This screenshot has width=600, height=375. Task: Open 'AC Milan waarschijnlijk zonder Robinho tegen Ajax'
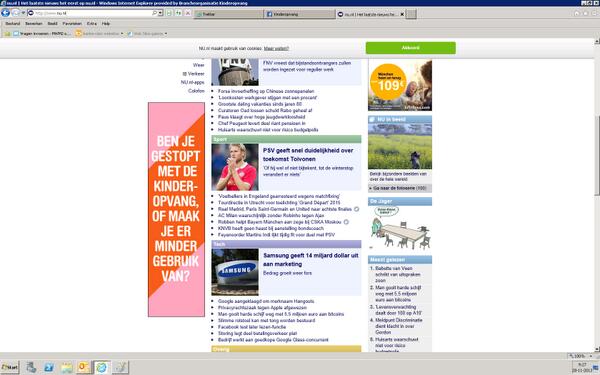[271, 215]
